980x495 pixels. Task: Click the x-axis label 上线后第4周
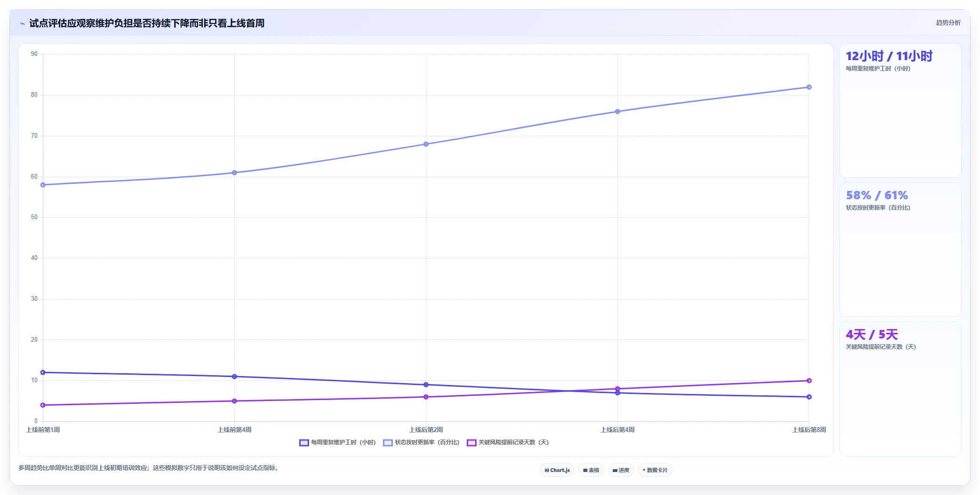pos(617,430)
